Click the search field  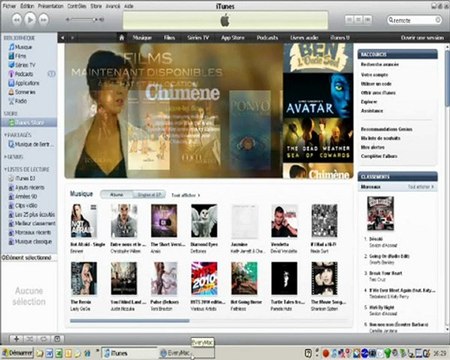tap(414, 20)
